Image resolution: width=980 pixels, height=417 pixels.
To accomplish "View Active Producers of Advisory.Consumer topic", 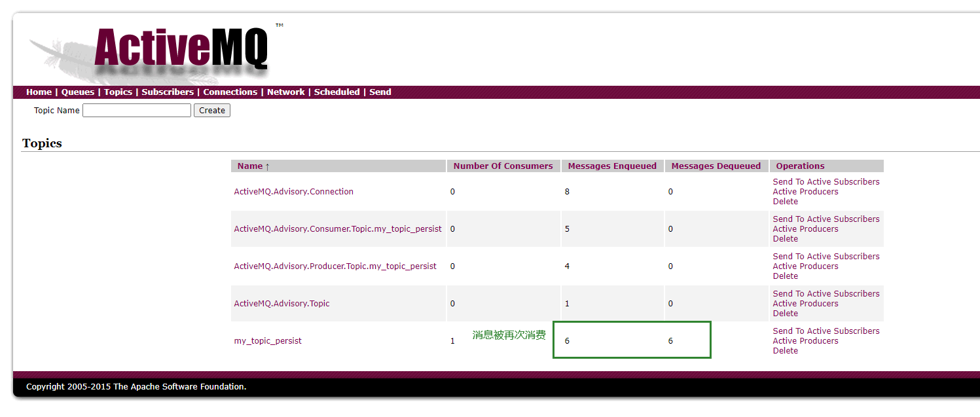I will (805, 229).
